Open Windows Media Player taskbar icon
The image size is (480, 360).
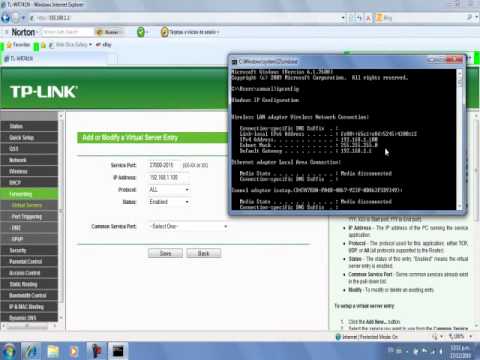point(74,351)
